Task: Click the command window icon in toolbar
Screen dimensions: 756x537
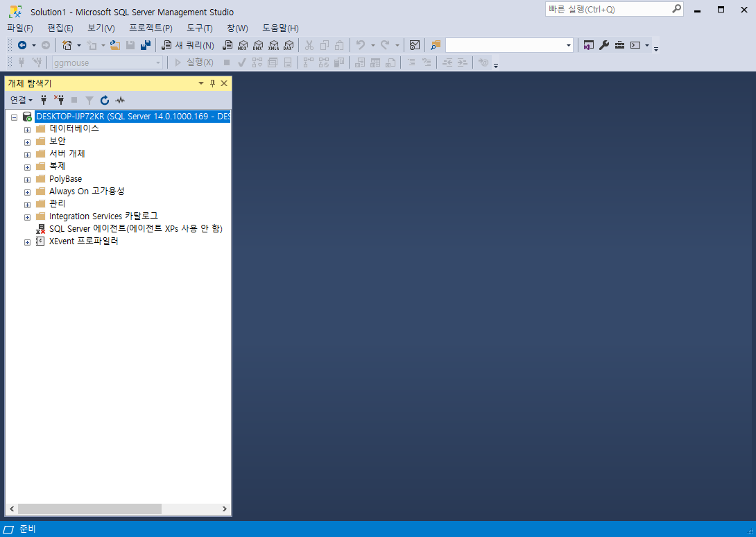Action: (x=635, y=45)
